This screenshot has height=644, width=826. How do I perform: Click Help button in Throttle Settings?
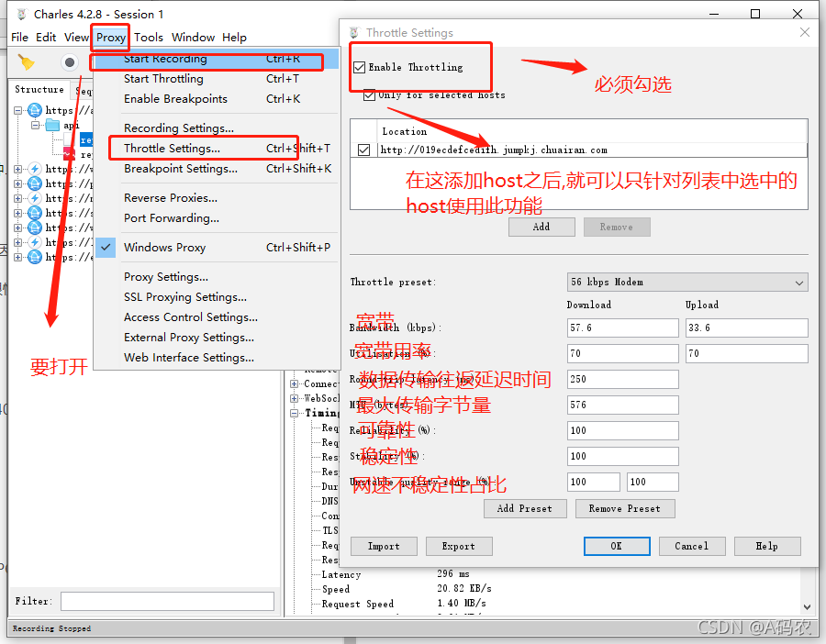[x=767, y=546]
